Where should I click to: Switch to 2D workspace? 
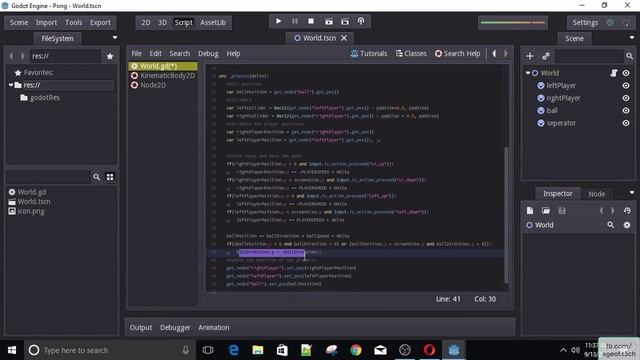(x=146, y=22)
